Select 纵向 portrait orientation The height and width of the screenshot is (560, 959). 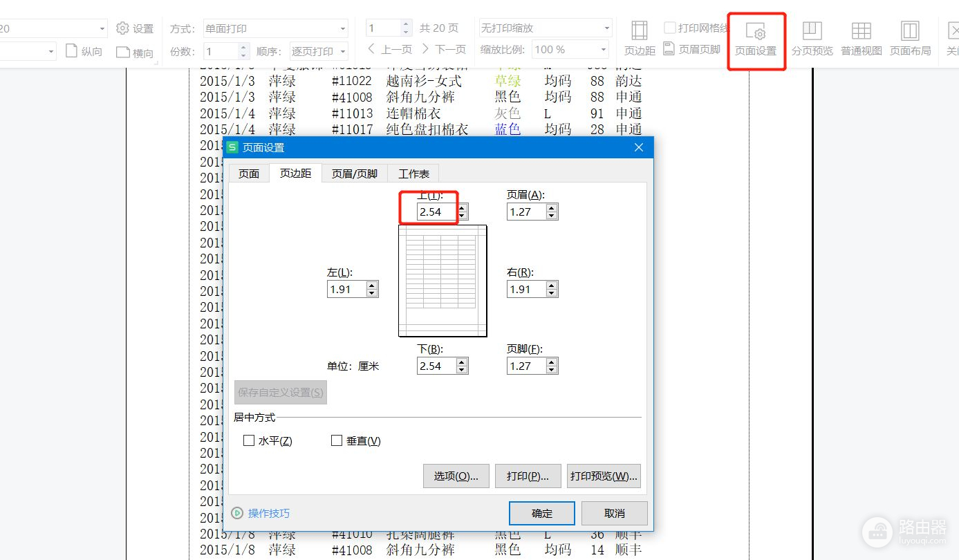coord(84,51)
